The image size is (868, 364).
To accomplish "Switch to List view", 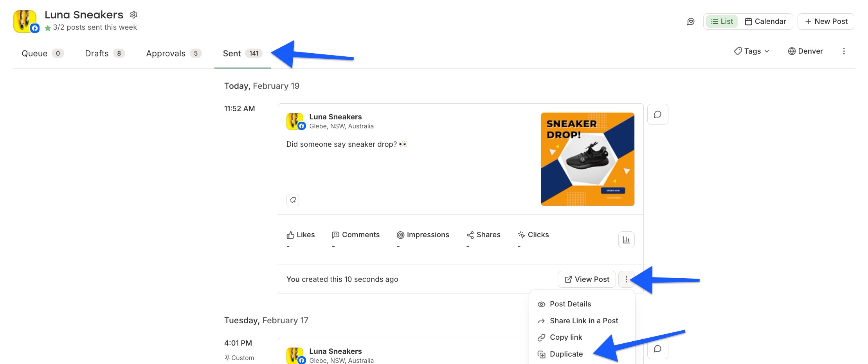I will click(x=722, y=22).
